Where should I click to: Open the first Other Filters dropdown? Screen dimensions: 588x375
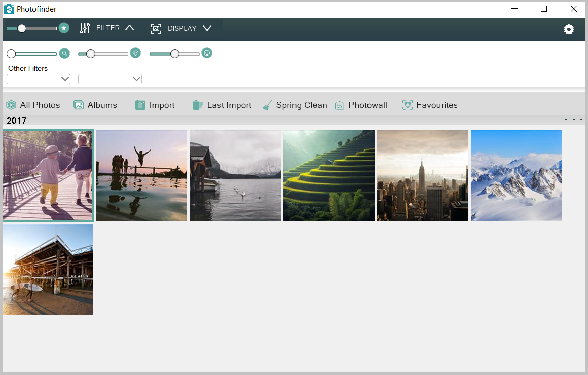[x=38, y=79]
